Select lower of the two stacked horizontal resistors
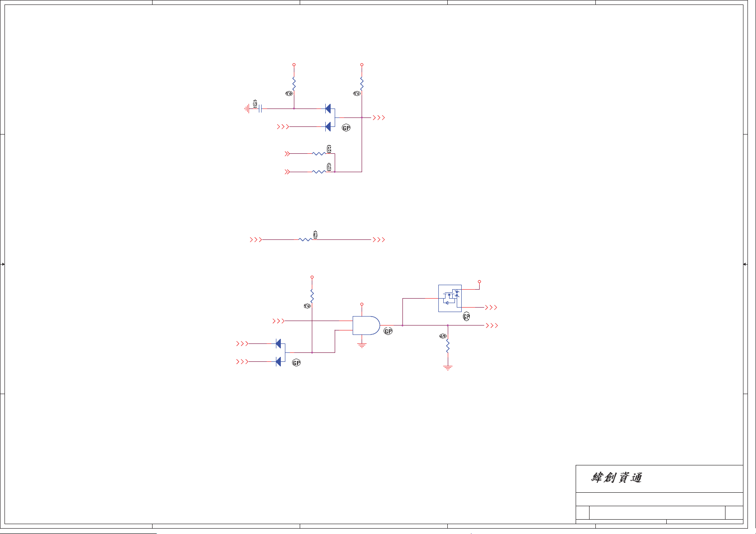756x534 pixels. tap(319, 172)
